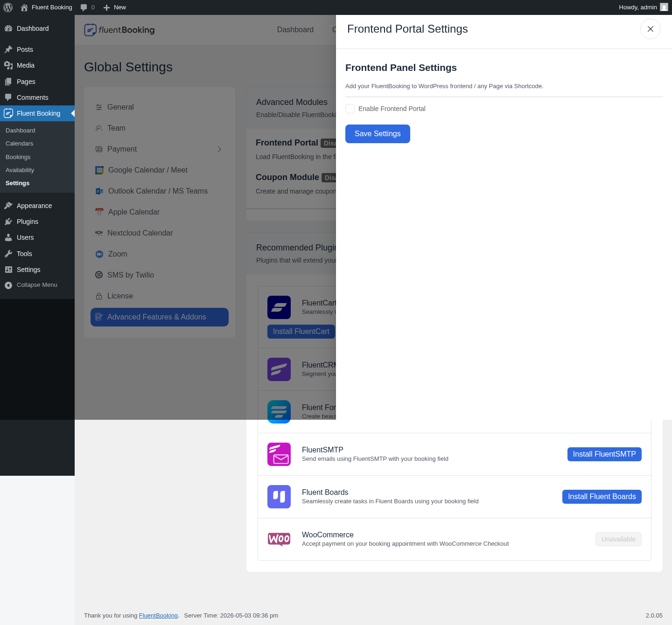This screenshot has width=672, height=625.
Task: Click the Tools wrench icon
Action: [x=8, y=254]
